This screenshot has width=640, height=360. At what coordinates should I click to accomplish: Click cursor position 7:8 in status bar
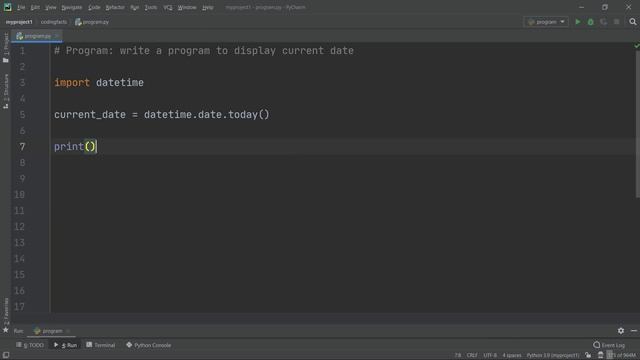point(458,355)
